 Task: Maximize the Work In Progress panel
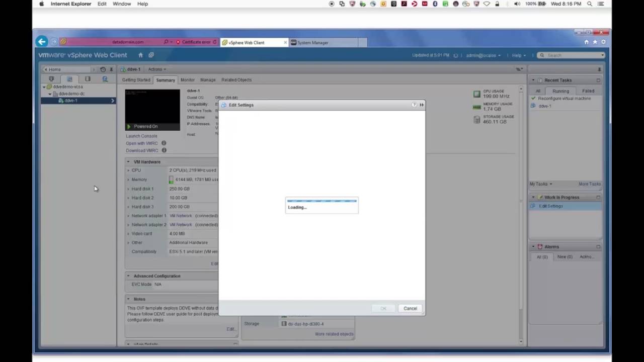tap(598, 197)
